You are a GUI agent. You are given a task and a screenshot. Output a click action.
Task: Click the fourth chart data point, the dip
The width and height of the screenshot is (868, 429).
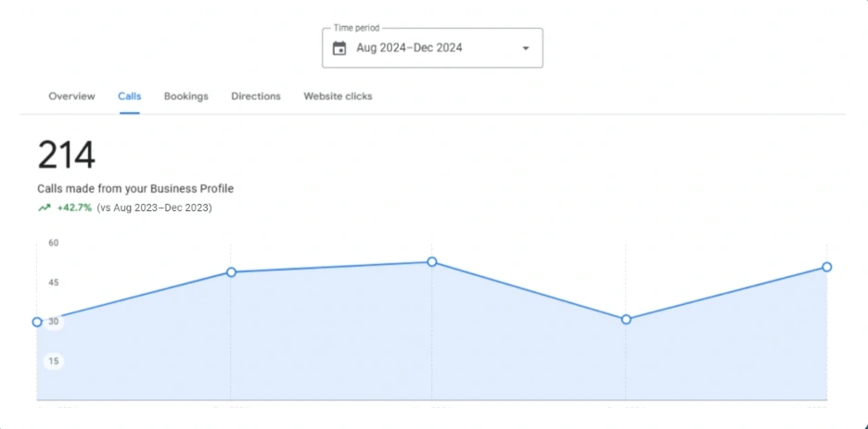point(626,320)
